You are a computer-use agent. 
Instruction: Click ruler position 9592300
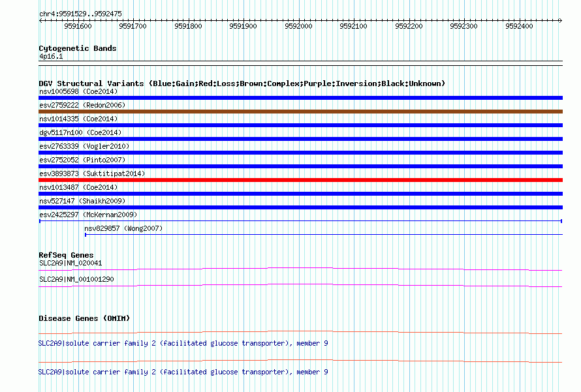tap(463, 26)
